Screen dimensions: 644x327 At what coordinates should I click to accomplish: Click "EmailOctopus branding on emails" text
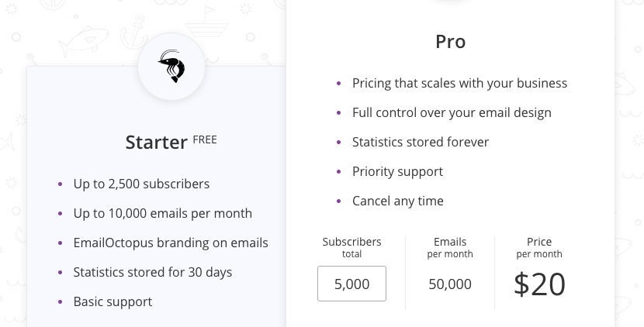pyautogui.click(x=171, y=243)
